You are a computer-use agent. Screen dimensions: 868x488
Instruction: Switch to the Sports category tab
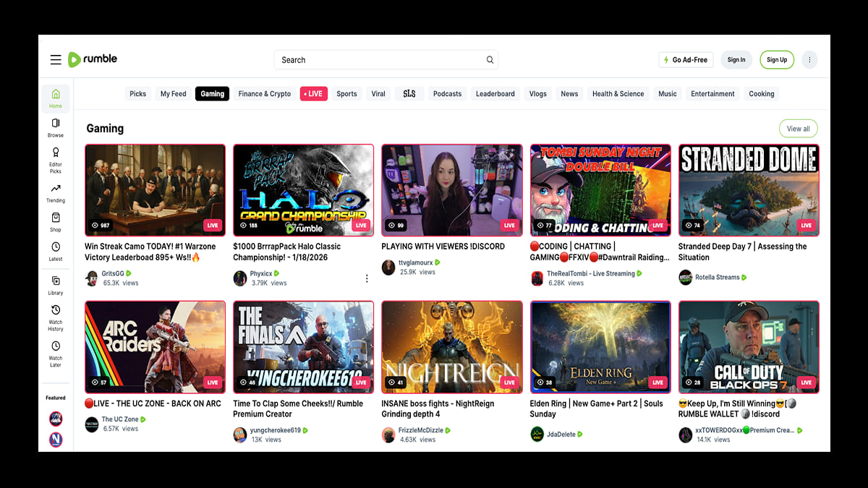point(346,93)
